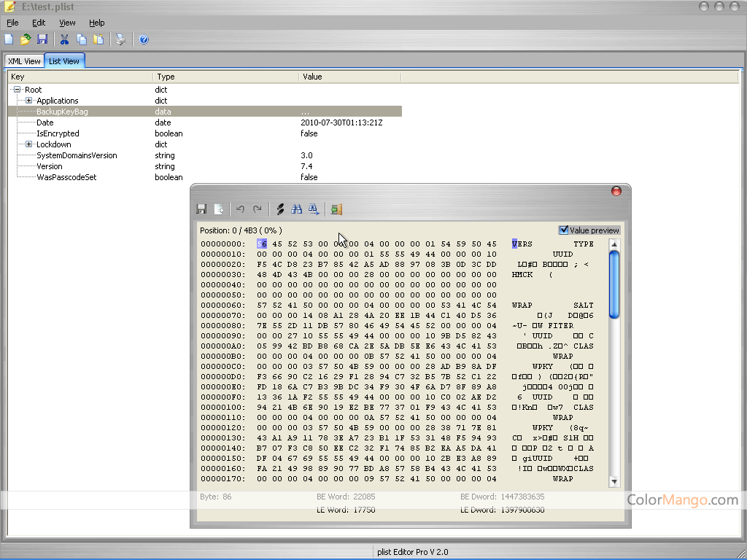Click the Paste clipboard icon
This screenshot has height=560, width=747.
98,39
